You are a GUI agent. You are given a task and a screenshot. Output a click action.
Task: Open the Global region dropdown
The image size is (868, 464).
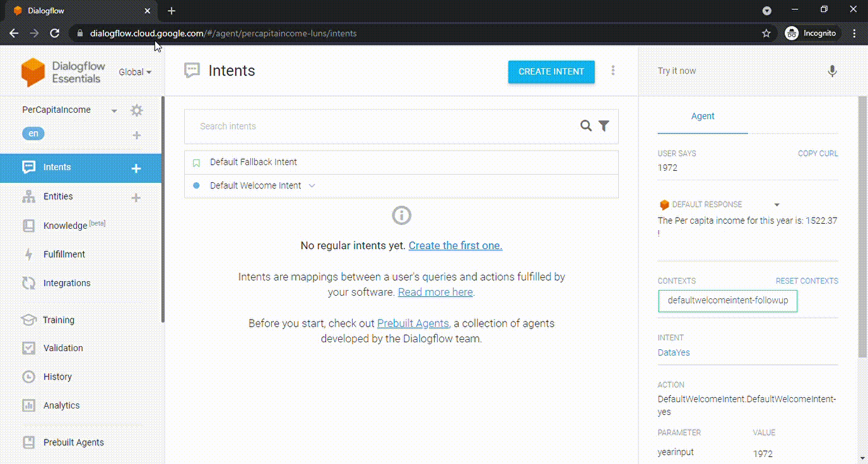[135, 72]
